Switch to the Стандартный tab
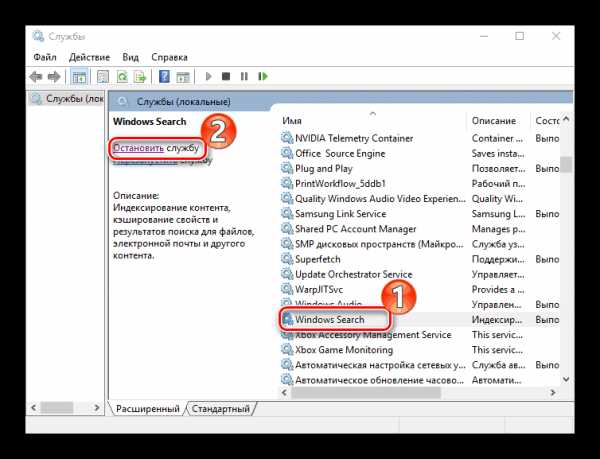 point(221,409)
